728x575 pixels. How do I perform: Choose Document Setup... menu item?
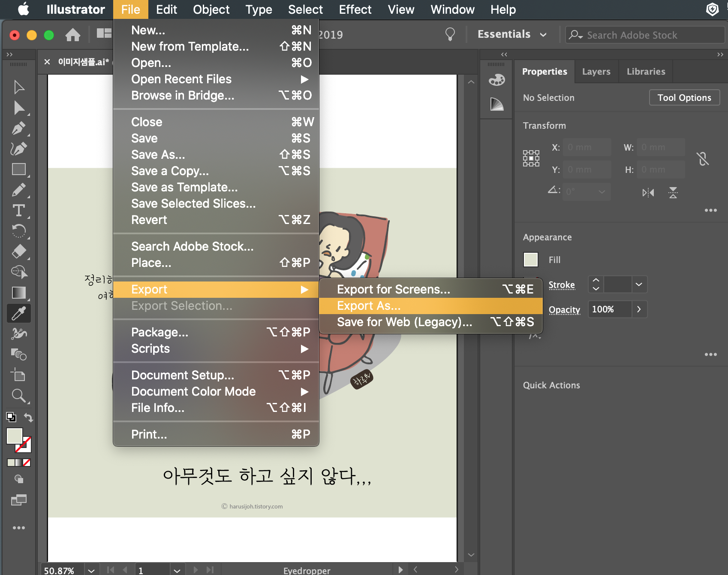[x=216, y=375]
